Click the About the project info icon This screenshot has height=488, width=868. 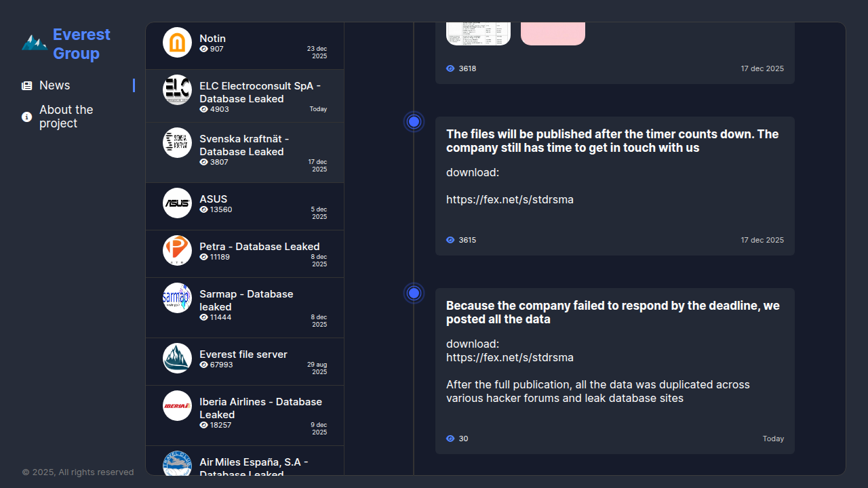pyautogui.click(x=27, y=117)
